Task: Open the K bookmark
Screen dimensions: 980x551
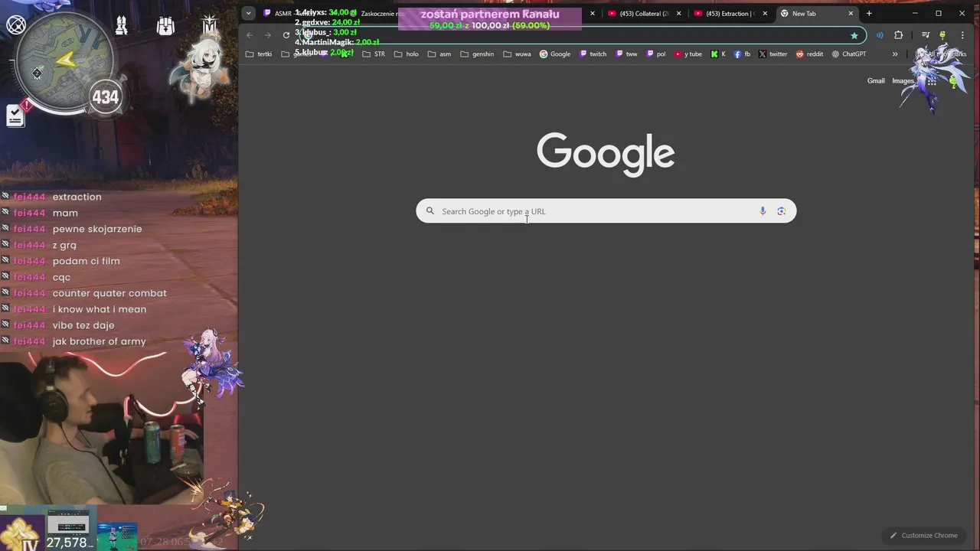Action: [x=718, y=54]
